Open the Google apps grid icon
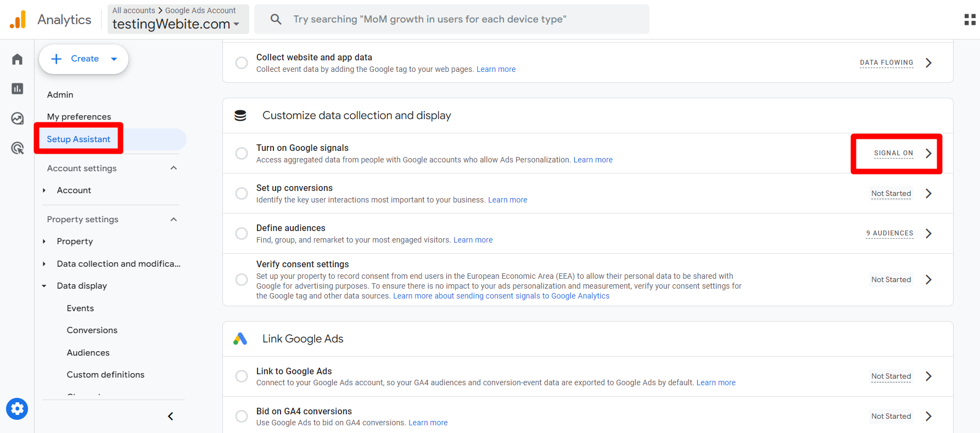This screenshot has height=433, width=980. point(970,20)
